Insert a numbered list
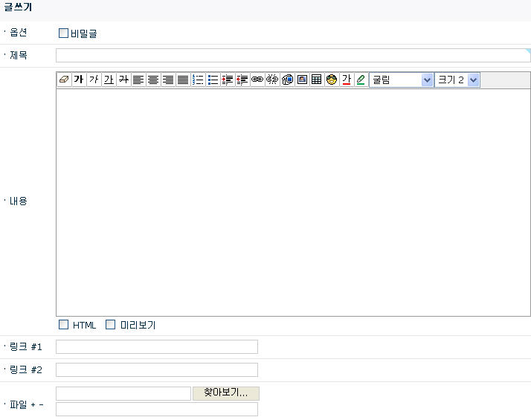531x420 pixels. (x=198, y=80)
